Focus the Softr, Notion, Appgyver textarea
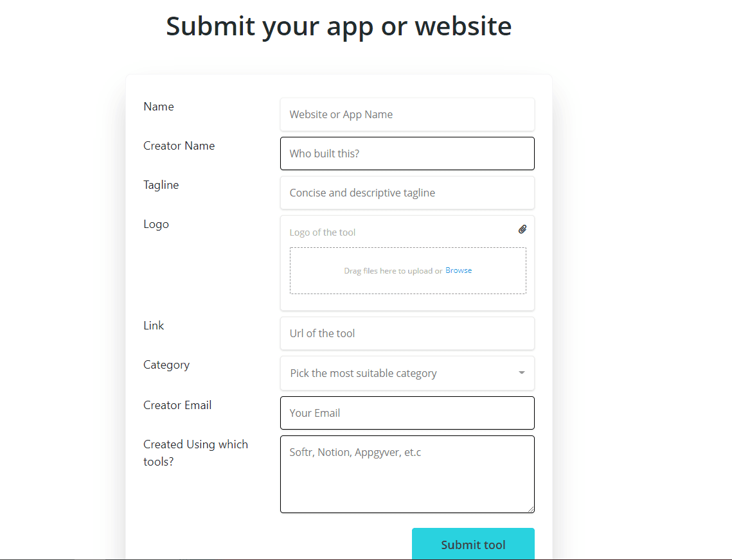Screen dimensions: 732x560 tap(407, 474)
